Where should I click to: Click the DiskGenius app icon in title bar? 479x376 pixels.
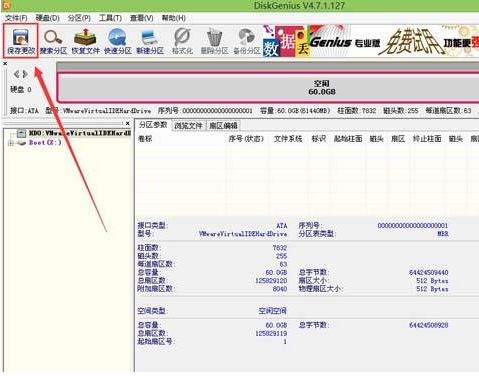coord(6,5)
